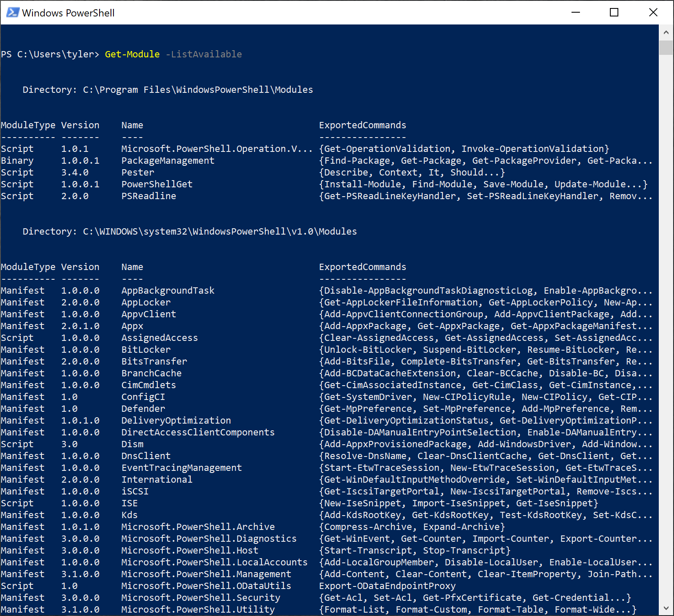
Task: Select the BitLocker module name
Action: (146, 349)
